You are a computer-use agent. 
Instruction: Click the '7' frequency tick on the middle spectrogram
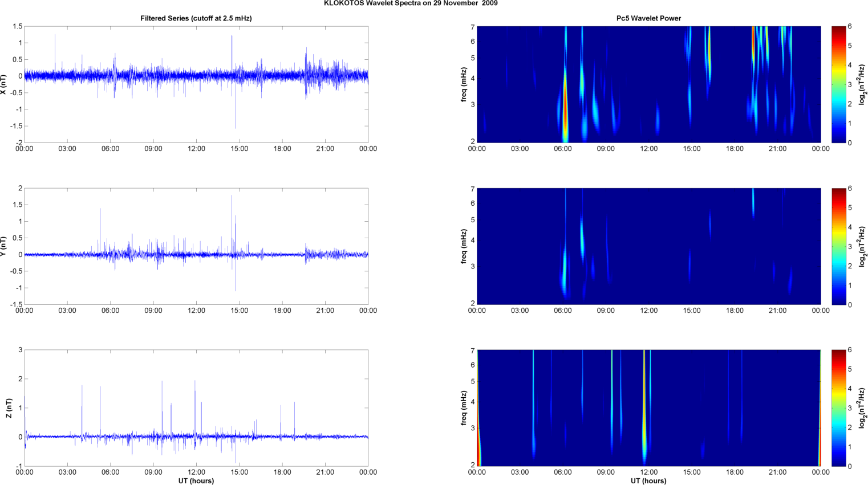[473, 189]
